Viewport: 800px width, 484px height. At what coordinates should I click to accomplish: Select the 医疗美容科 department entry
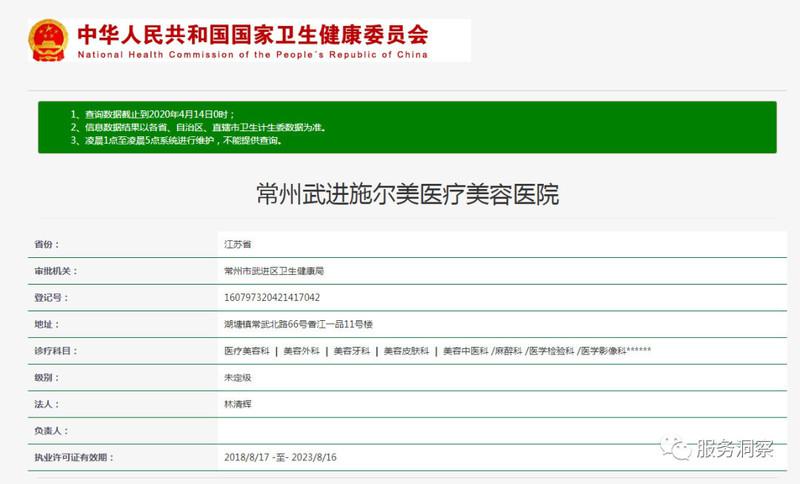tap(247, 351)
